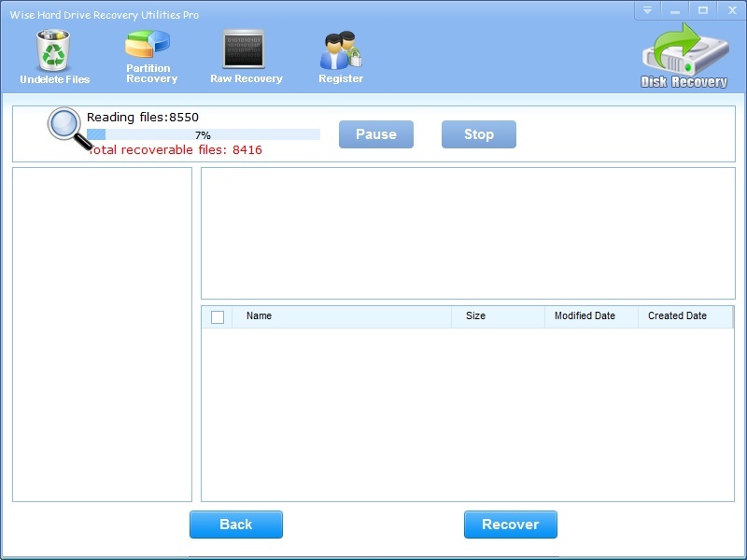747x560 pixels.
Task: Click the Recover button
Action: 510,525
